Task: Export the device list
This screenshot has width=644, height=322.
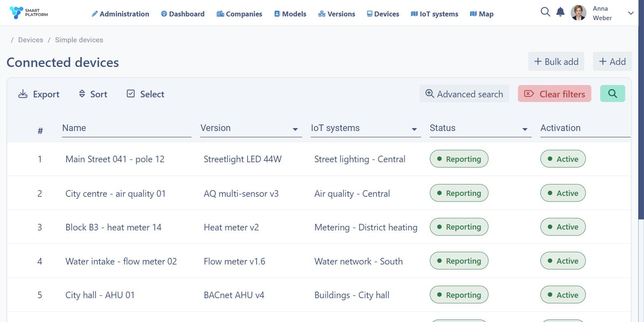Action: 39,94
